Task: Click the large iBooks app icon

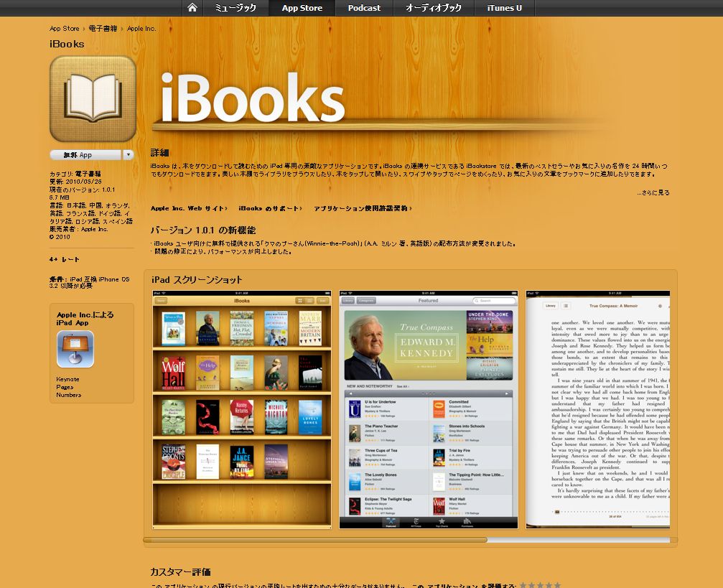Action: tap(93, 99)
